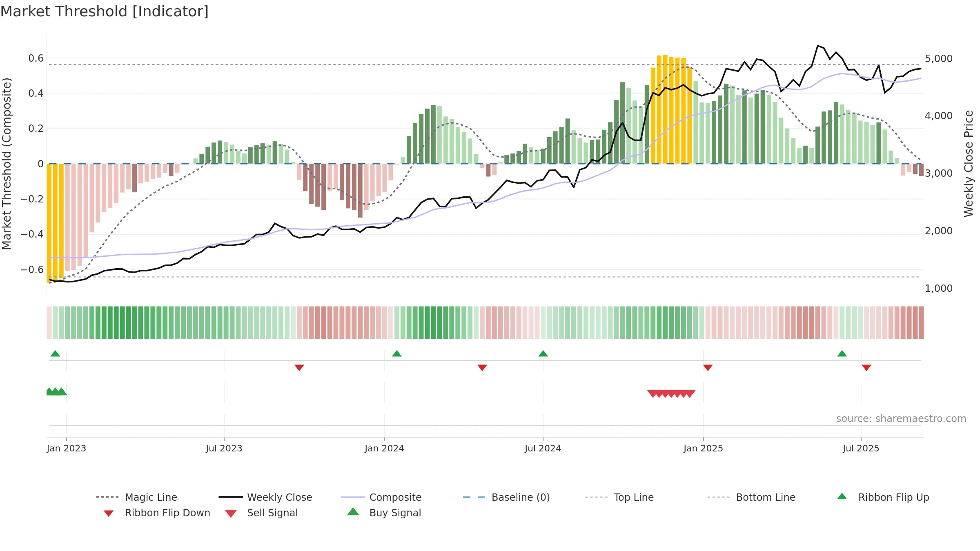Click the 2,000 right axis tick label
The width and height of the screenshot is (980, 551).
coord(939,231)
